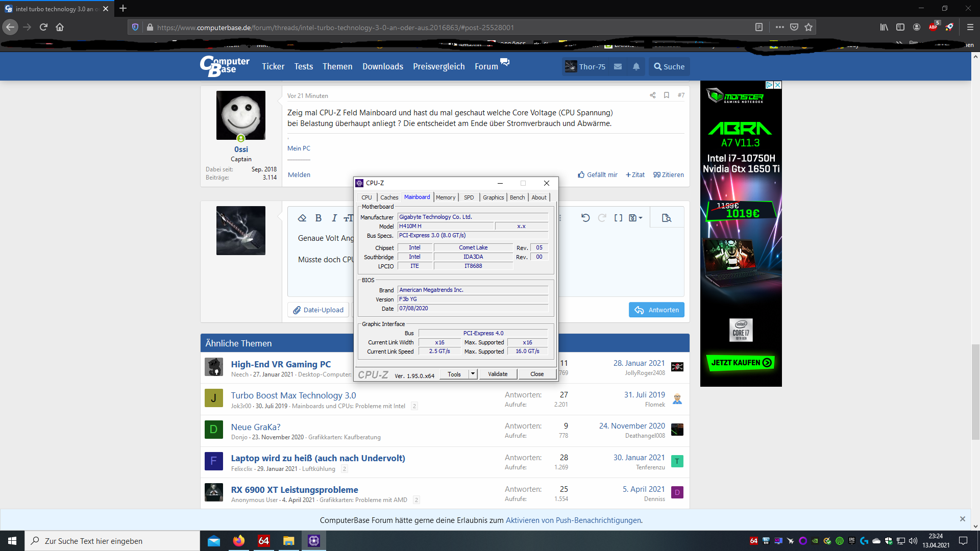Toggle bold formatting in reply editor
980x551 pixels.
tap(318, 218)
